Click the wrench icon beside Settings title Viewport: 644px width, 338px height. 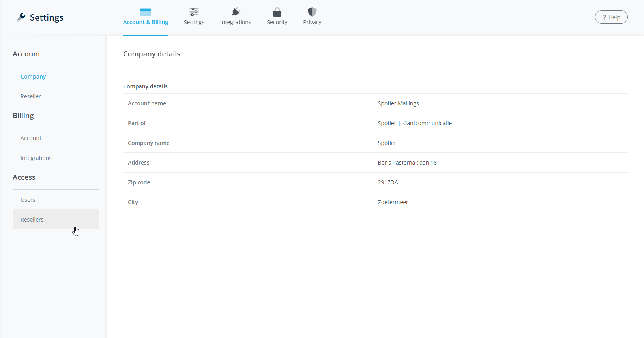pyautogui.click(x=21, y=17)
